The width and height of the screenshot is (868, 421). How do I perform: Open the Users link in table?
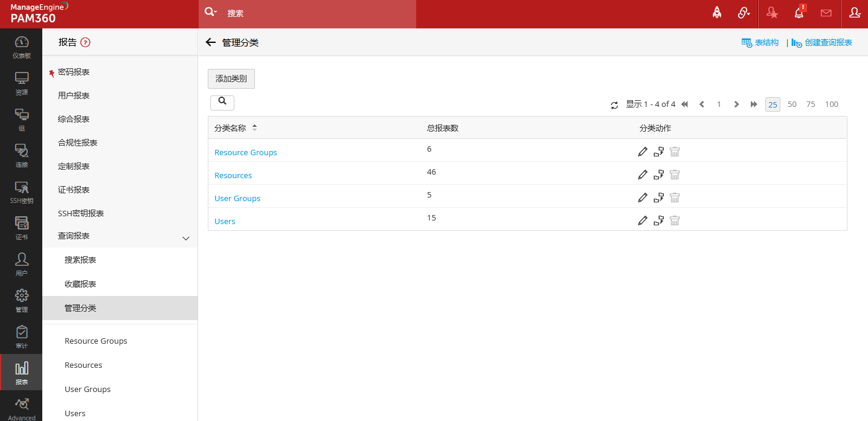(x=225, y=221)
